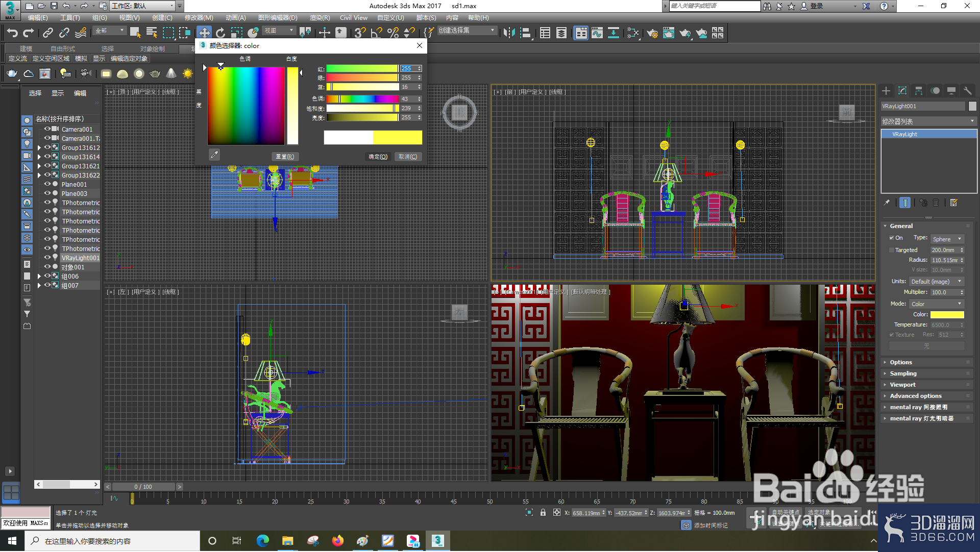This screenshot has width=980, height=552.
Task: Click the hue (色调) rainbow slider
Action: 362,99
